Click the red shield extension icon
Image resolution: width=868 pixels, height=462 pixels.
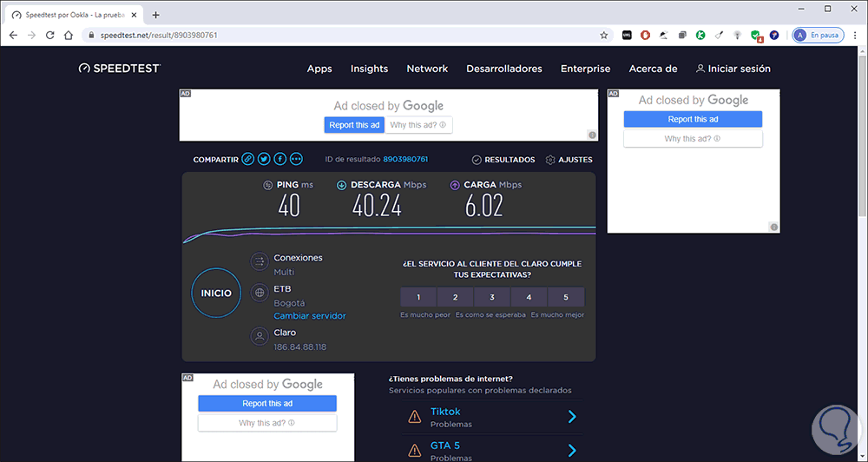pos(645,35)
